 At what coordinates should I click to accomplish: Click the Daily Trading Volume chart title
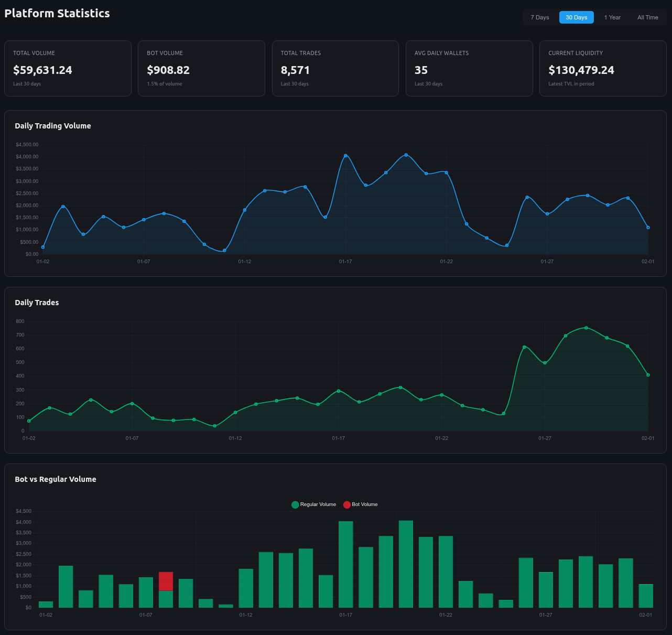[x=52, y=126]
